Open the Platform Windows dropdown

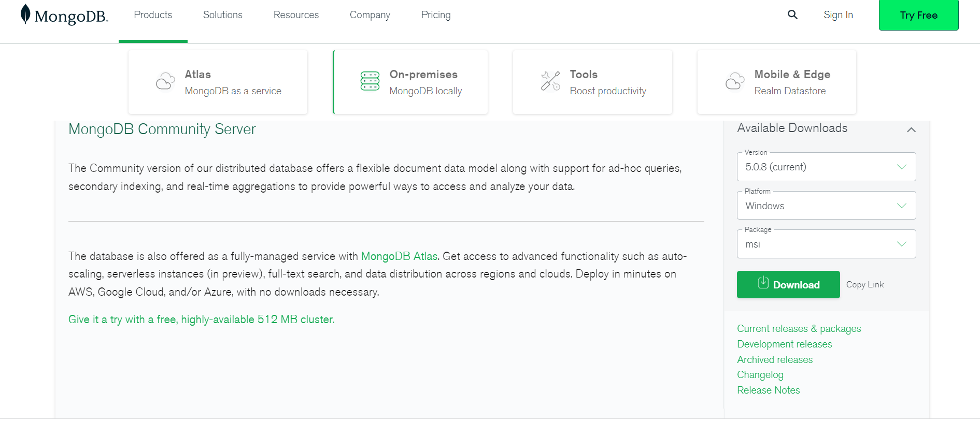pos(826,206)
